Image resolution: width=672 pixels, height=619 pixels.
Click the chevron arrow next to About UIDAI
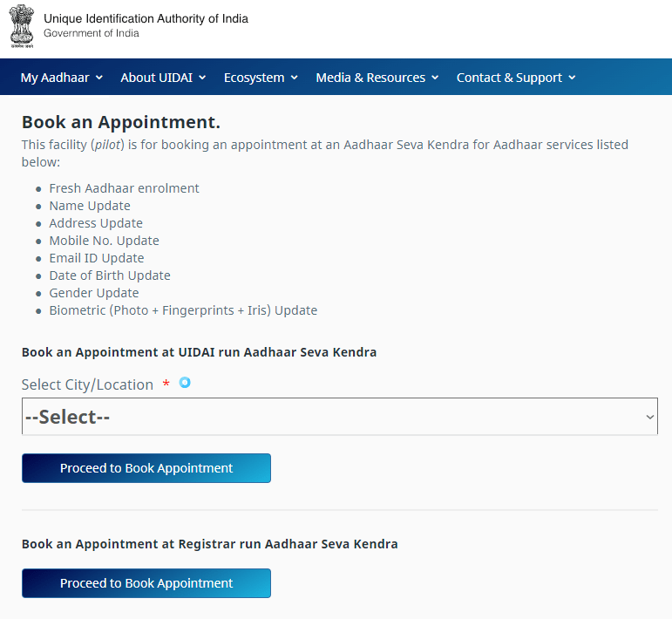point(202,78)
